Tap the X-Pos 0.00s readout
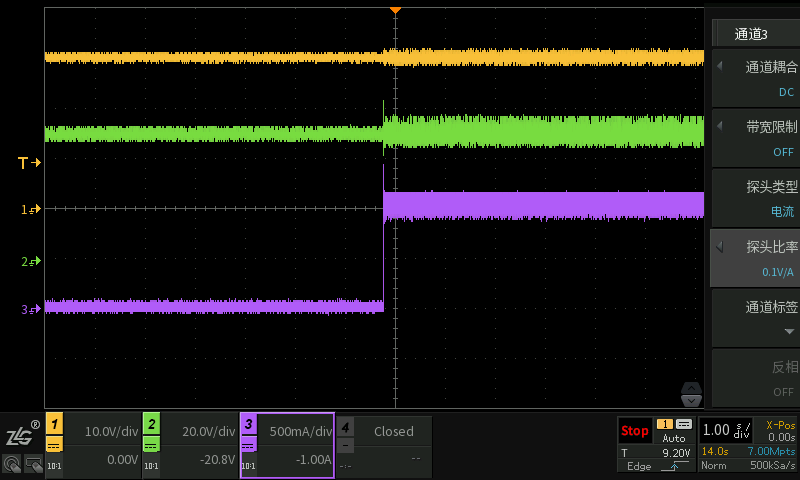 coord(781,431)
